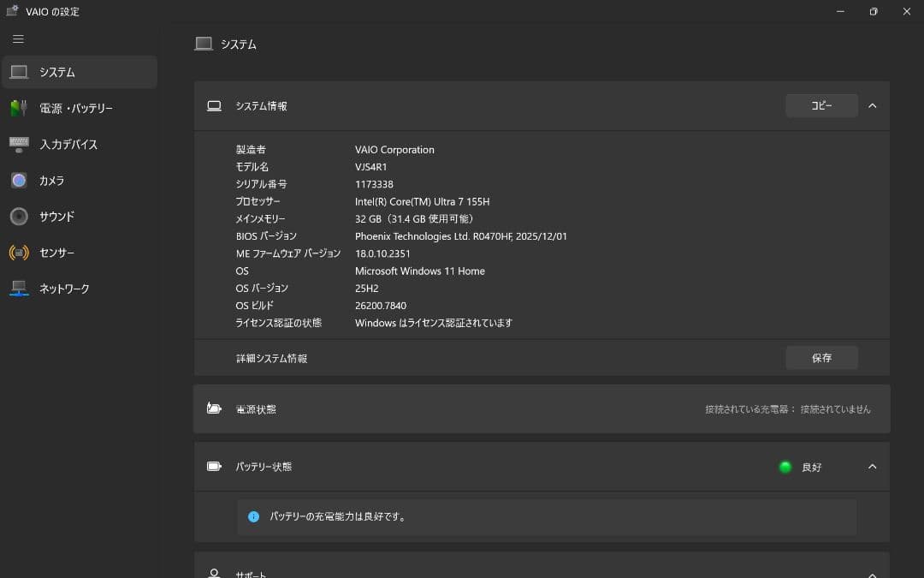
Task: Click the 良好 battery status label
Action: (811, 468)
